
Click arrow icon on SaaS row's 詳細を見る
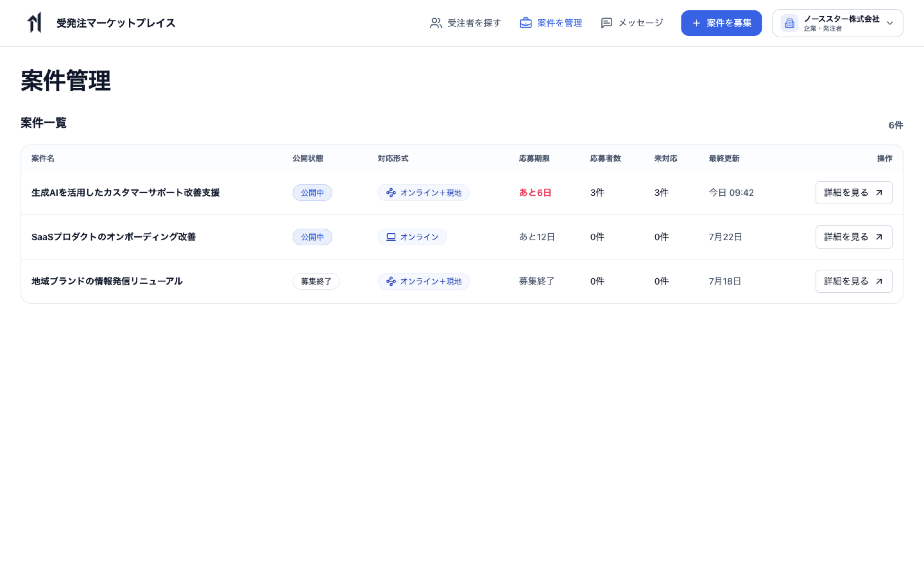(x=879, y=237)
